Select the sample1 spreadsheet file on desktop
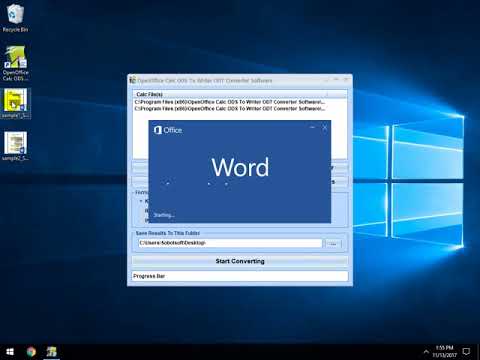The image size is (480, 360). pos(15,103)
